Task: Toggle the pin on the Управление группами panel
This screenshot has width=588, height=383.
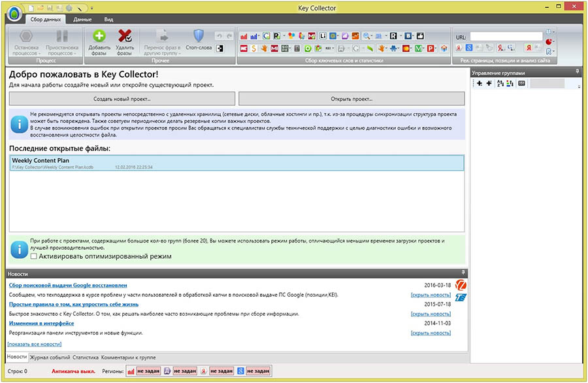Action: click(578, 71)
